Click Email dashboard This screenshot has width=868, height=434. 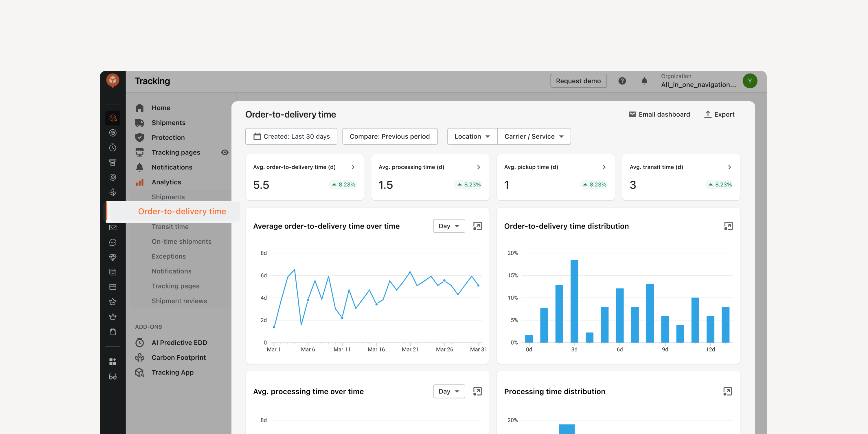click(659, 114)
